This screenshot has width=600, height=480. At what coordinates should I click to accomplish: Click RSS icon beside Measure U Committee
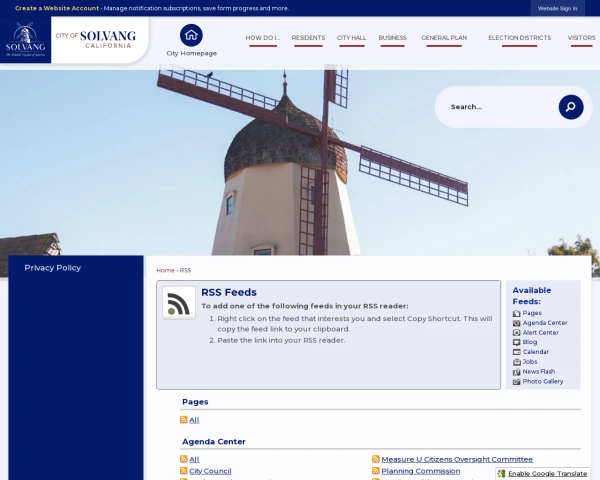pos(376,459)
